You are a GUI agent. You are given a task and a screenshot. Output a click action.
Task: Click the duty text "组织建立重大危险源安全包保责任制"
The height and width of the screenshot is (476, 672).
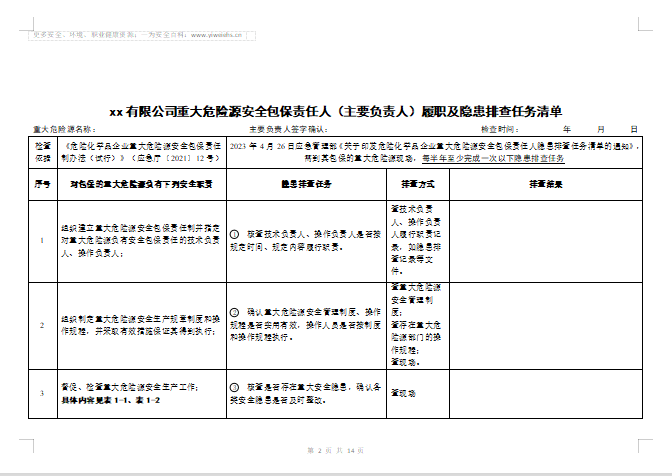click(x=141, y=240)
